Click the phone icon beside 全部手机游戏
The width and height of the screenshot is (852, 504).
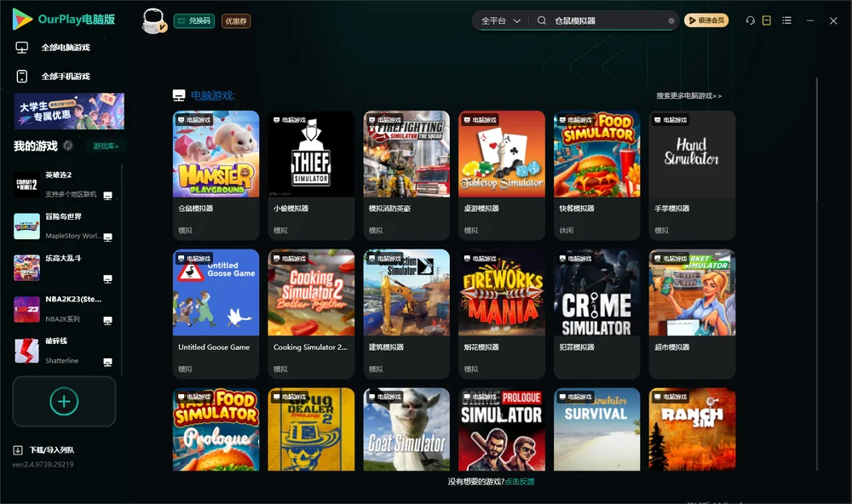coord(22,77)
